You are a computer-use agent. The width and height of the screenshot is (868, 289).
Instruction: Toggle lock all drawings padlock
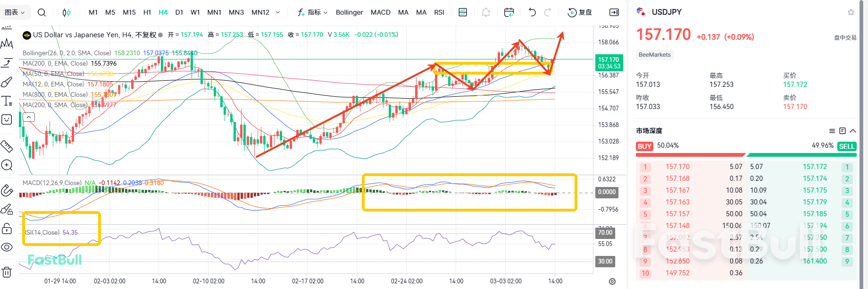(7, 229)
